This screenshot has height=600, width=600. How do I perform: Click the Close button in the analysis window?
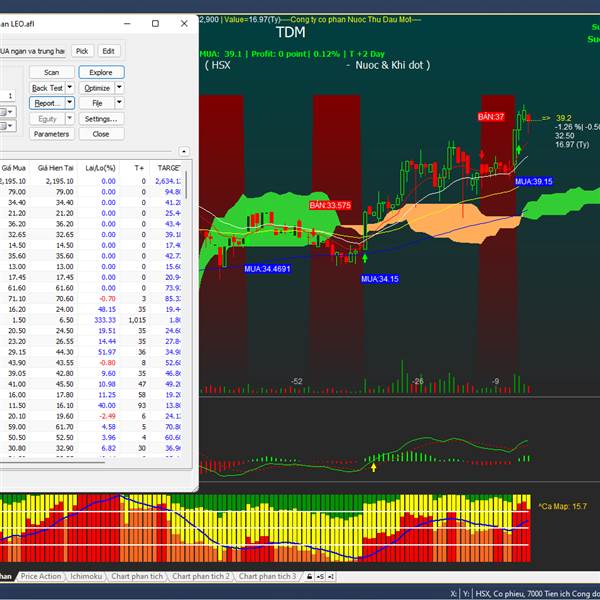[x=101, y=134]
